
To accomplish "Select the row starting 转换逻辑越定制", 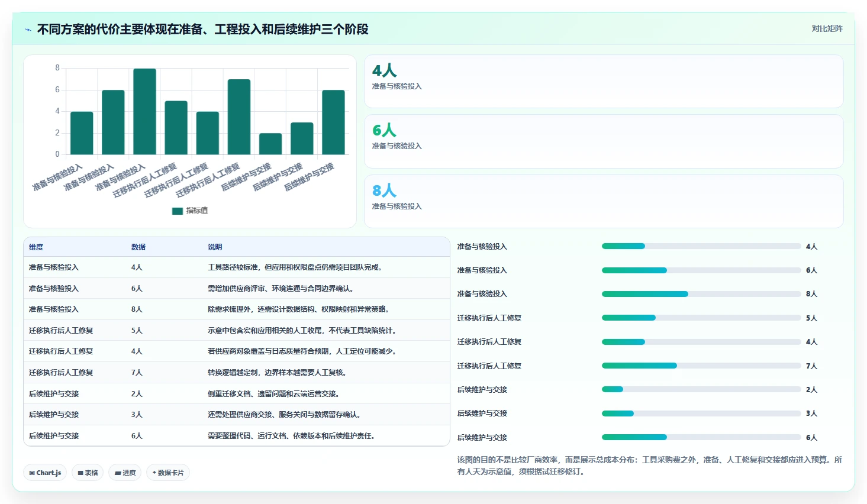I will tap(237, 373).
